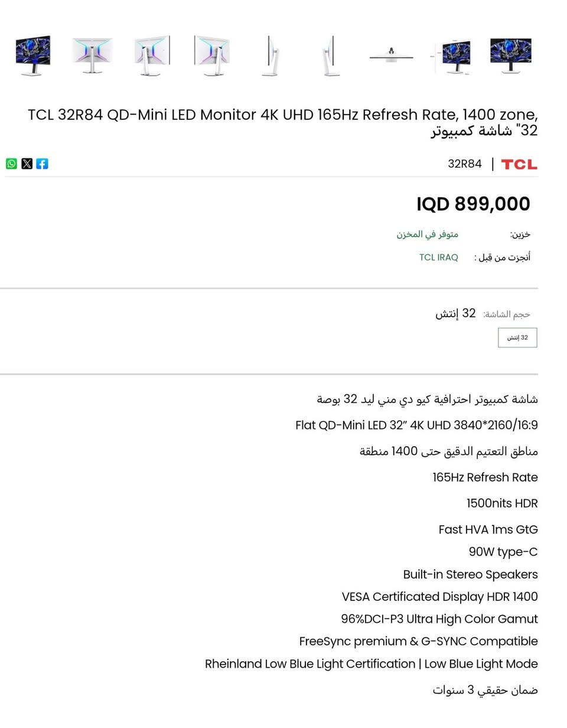This screenshot has width=567, height=728.
Task: Show the fourth thumbnail, rear angled view
Action: (x=212, y=56)
